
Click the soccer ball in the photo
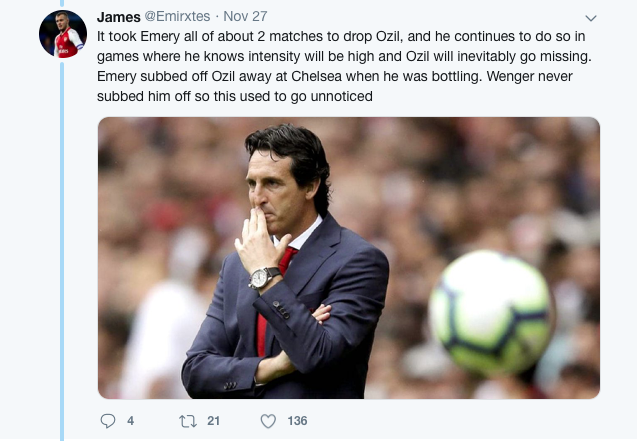489,313
